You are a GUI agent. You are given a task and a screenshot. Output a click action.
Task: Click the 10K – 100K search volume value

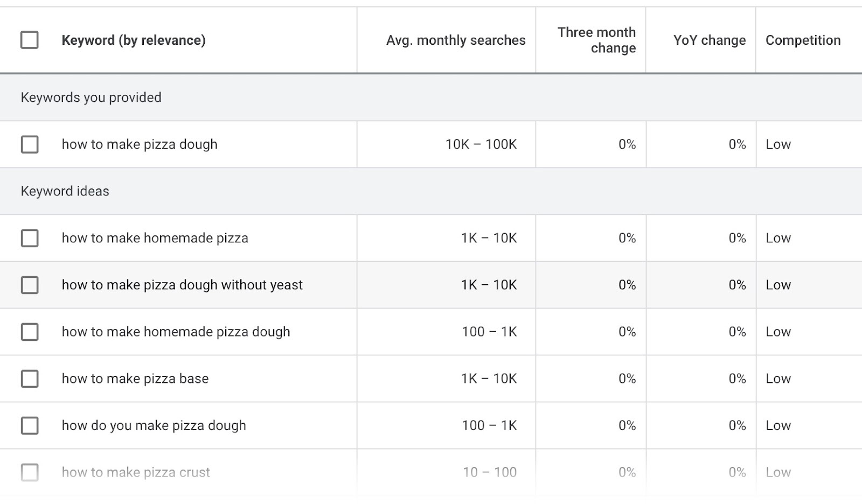pyautogui.click(x=481, y=144)
